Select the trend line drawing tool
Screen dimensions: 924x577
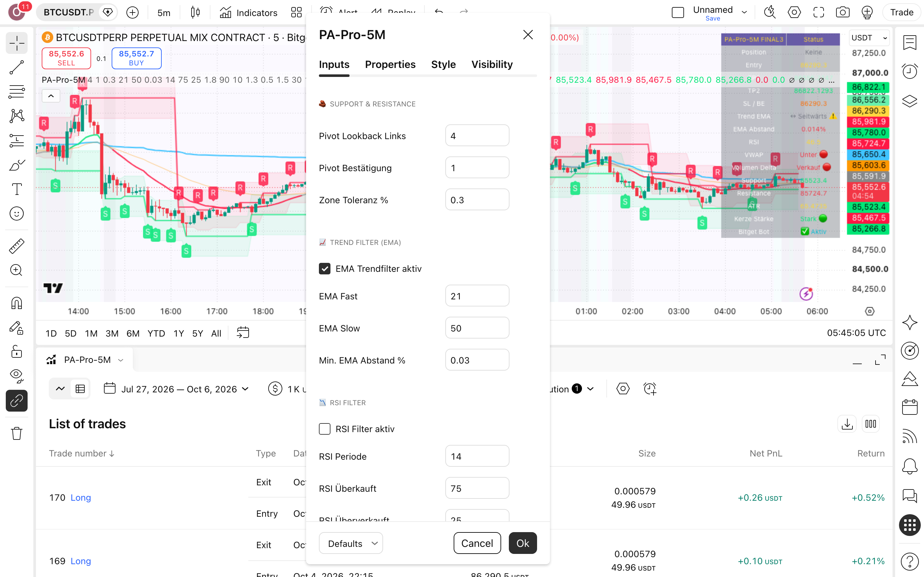coord(16,67)
